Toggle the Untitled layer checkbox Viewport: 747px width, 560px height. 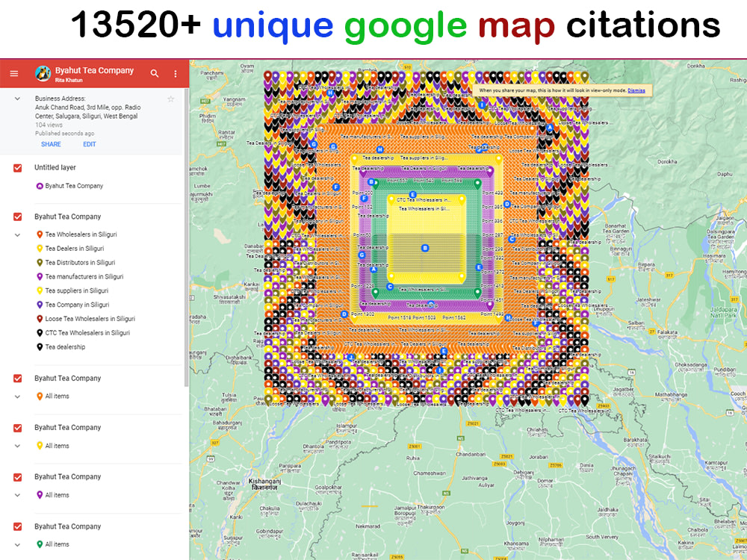pos(18,167)
